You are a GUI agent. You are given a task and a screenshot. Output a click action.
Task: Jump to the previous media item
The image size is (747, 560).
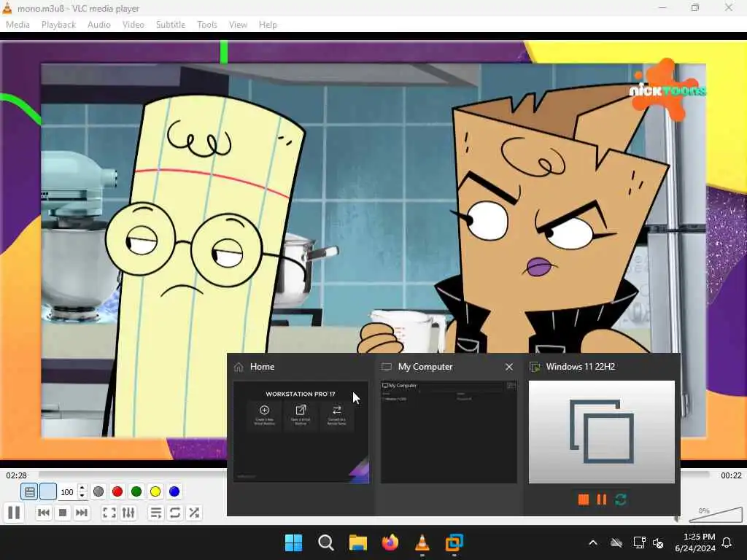tap(44, 513)
